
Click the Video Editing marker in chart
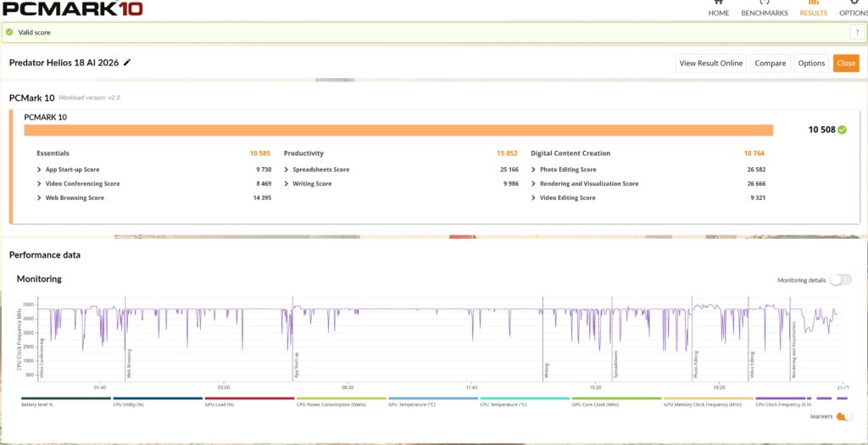click(753, 364)
